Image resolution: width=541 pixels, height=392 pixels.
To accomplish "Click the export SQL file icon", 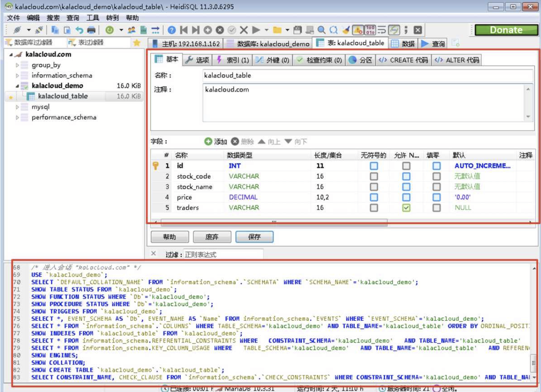I will [144, 30].
